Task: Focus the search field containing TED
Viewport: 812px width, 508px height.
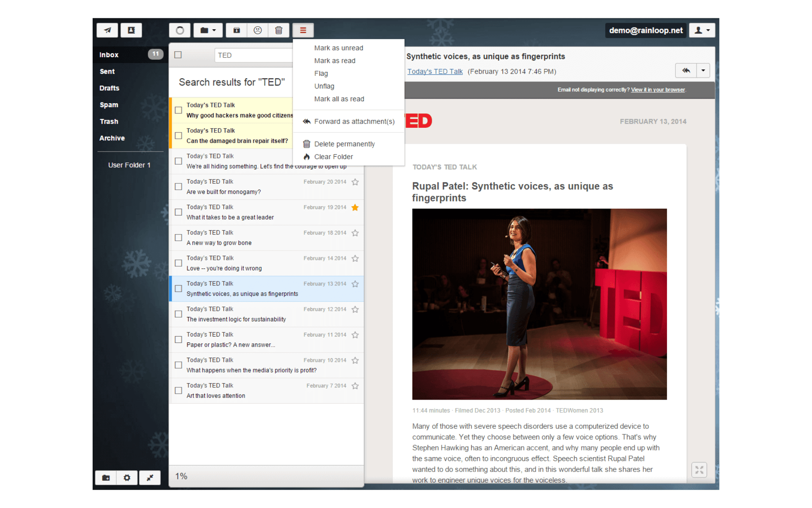Action: pyautogui.click(x=254, y=55)
